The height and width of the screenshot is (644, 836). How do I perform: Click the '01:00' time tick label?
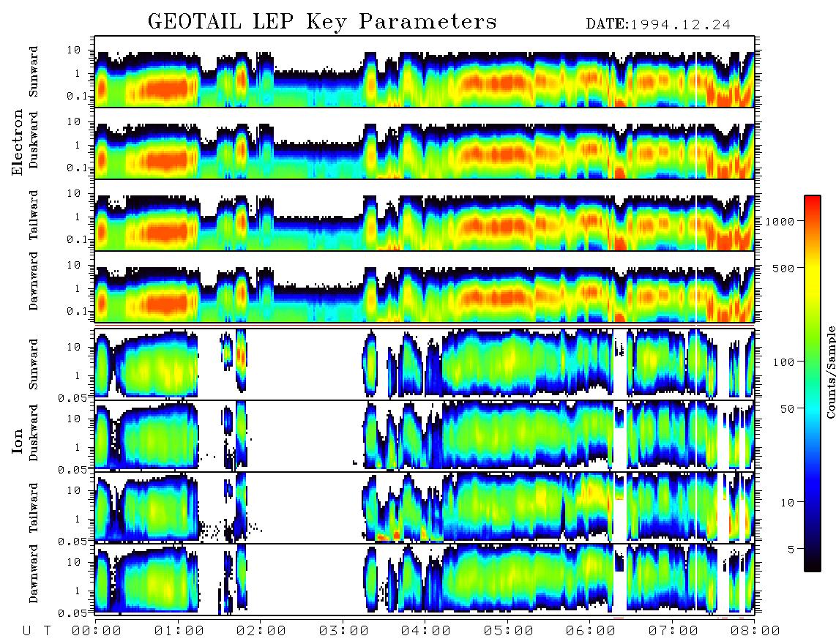click(179, 632)
